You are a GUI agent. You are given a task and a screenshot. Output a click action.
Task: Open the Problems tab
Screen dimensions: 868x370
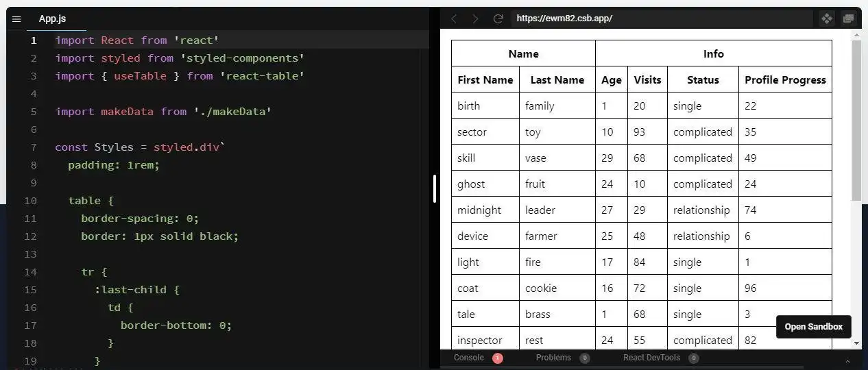553,358
